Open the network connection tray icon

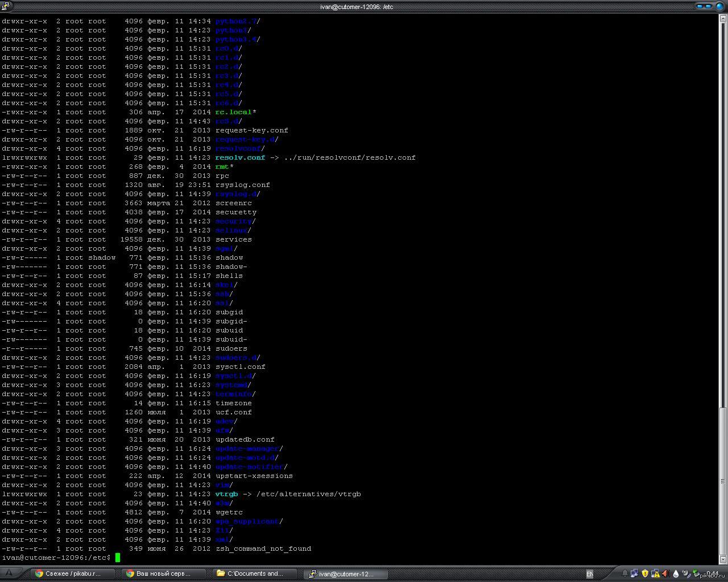(x=635, y=573)
